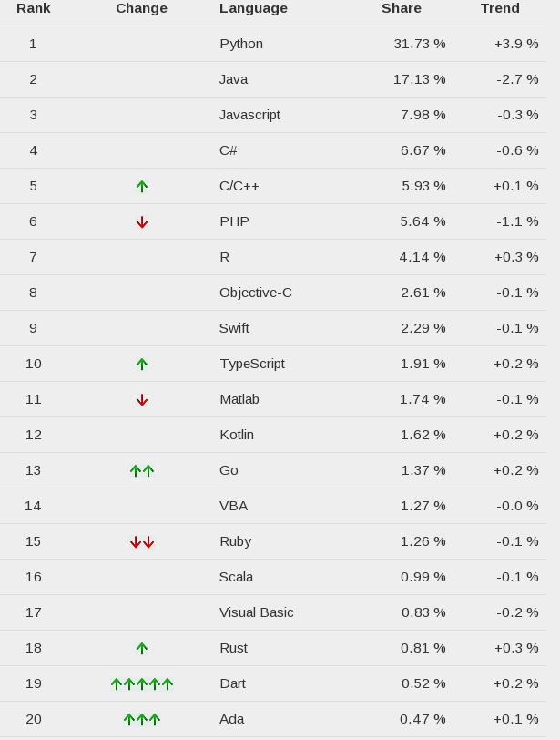560x740 pixels.
Task: Click the red down arrow beside PHP
Action: pyautogui.click(x=142, y=221)
